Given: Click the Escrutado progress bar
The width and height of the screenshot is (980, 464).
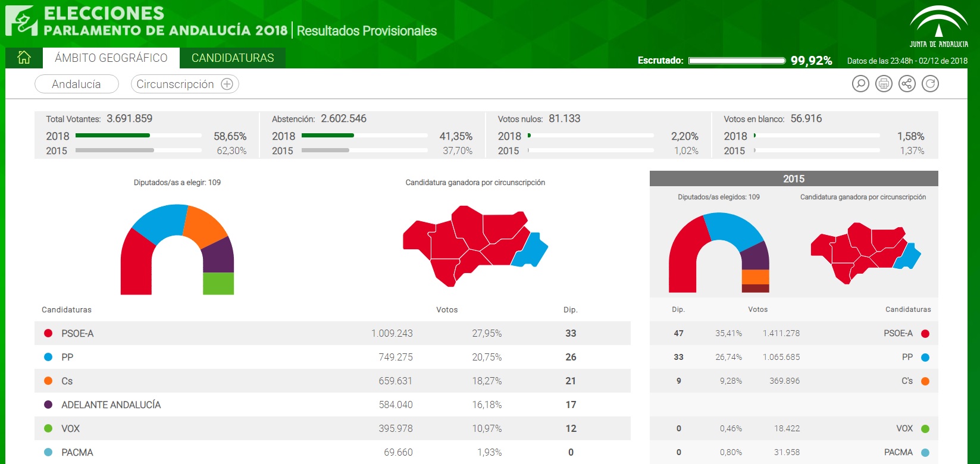Looking at the screenshot, I should (737, 61).
